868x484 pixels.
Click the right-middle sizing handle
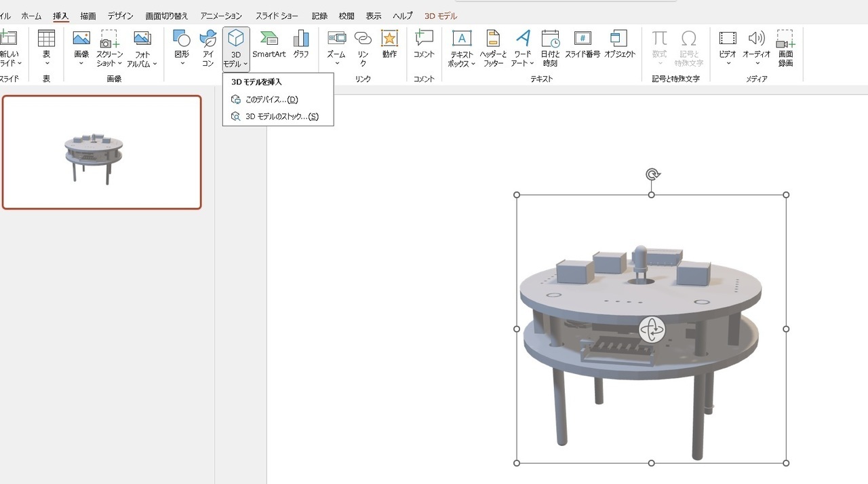point(787,329)
